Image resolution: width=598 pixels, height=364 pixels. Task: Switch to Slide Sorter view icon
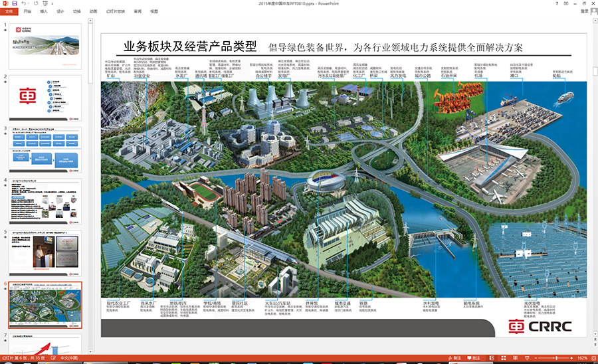[x=504, y=358]
